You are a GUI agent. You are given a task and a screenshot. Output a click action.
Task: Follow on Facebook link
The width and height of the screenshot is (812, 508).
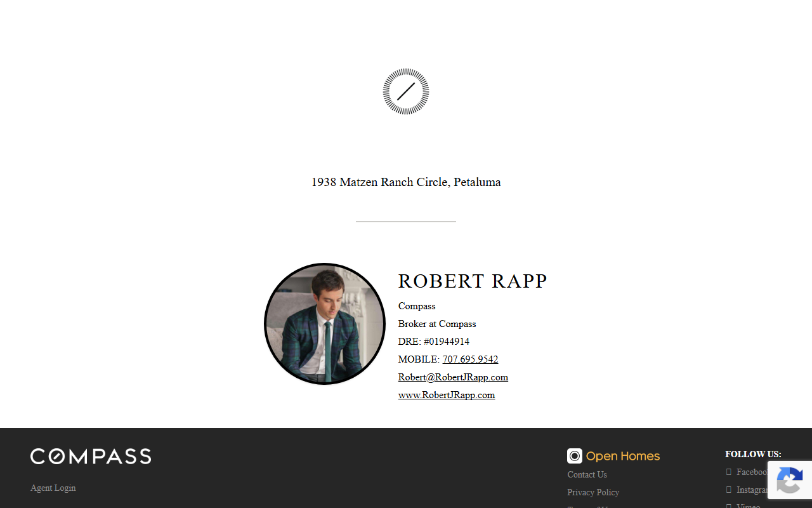[x=747, y=472]
